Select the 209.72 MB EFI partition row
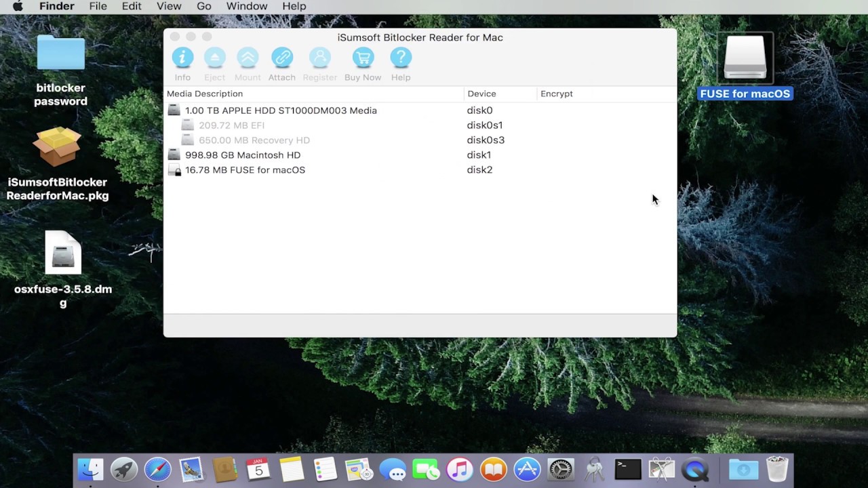The image size is (868, 488). (420, 125)
